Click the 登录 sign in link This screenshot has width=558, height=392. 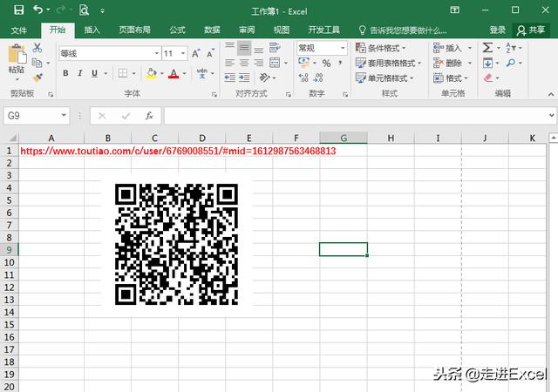pyautogui.click(x=498, y=30)
